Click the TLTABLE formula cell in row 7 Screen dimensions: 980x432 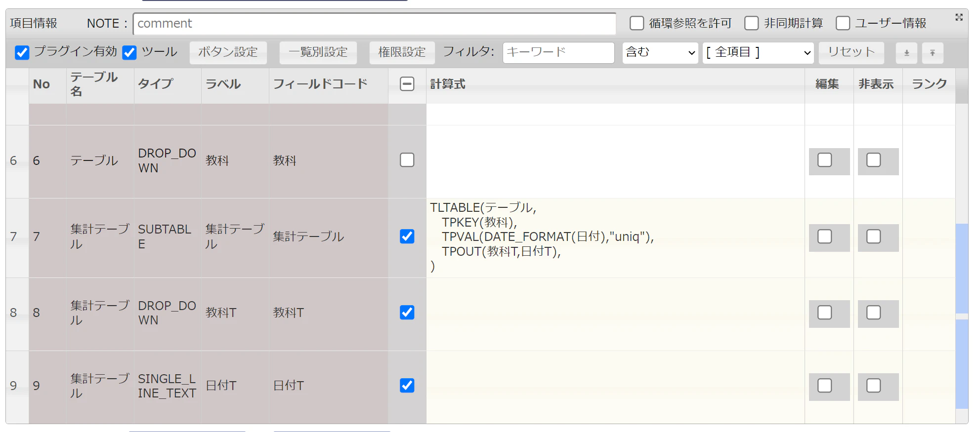pos(615,237)
